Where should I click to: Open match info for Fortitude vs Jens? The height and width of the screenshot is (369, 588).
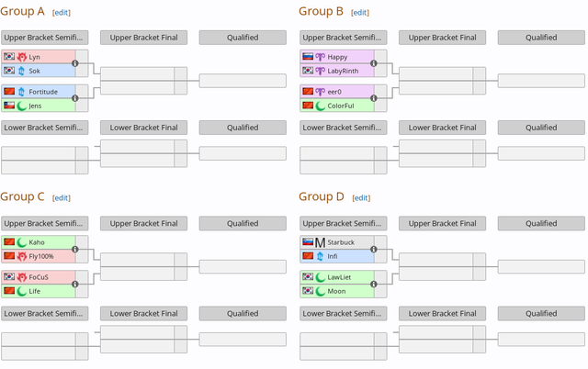75,98
